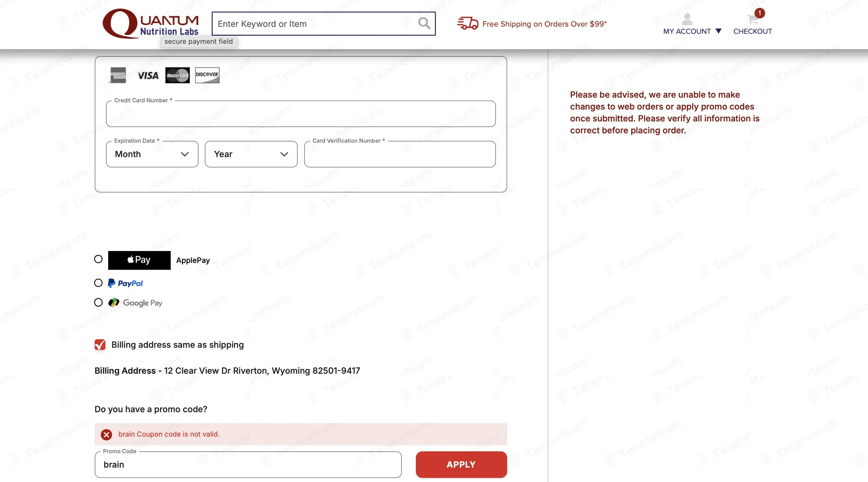868x482 pixels.
Task: Click the Discover card logo
Action: pos(207,75)
